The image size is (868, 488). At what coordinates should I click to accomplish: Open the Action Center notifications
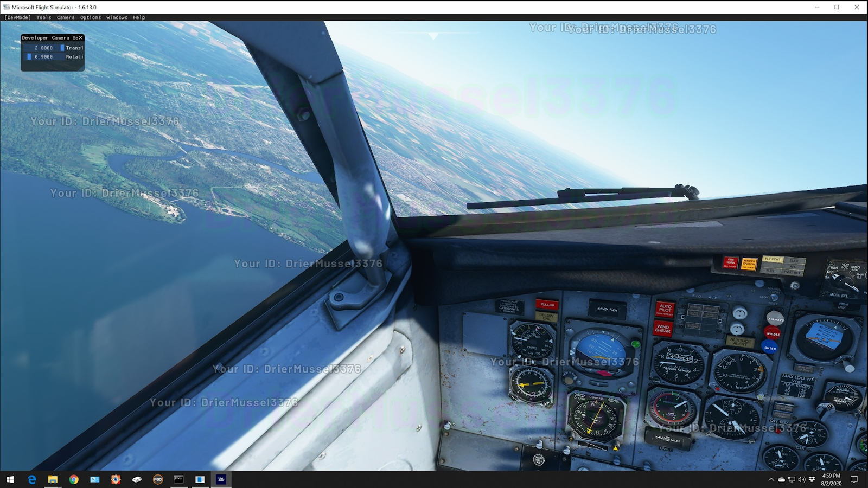point(854,479)
